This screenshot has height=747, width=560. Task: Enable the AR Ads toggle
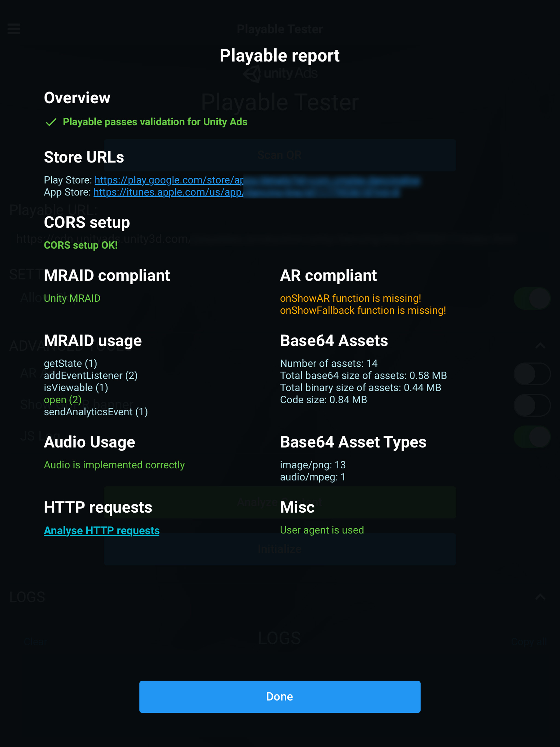click(531, 374)
